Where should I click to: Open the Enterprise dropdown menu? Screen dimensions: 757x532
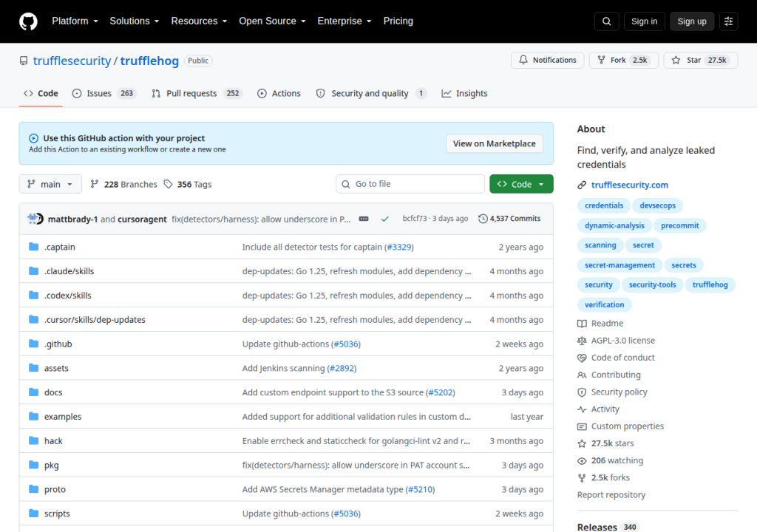[x=344, y=21]
